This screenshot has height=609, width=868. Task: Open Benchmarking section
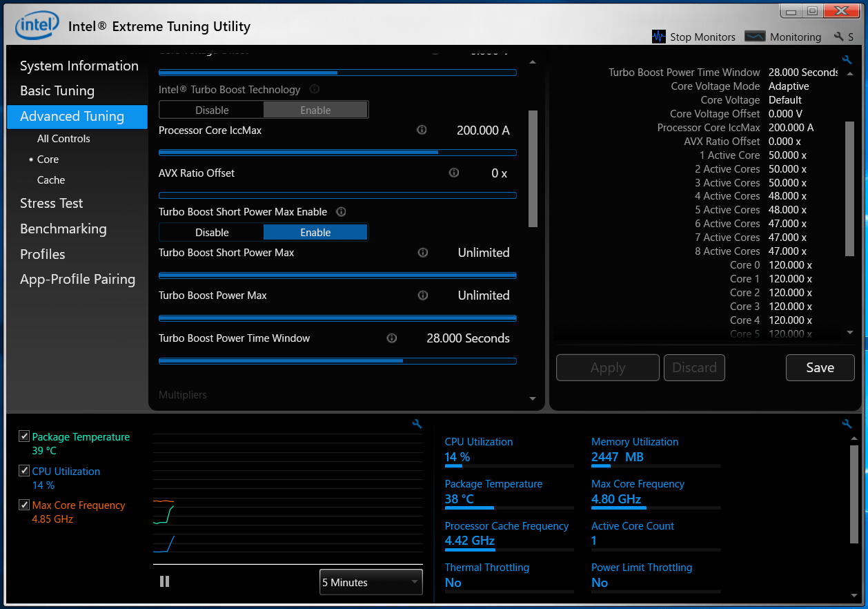click(x=63, y=229)
